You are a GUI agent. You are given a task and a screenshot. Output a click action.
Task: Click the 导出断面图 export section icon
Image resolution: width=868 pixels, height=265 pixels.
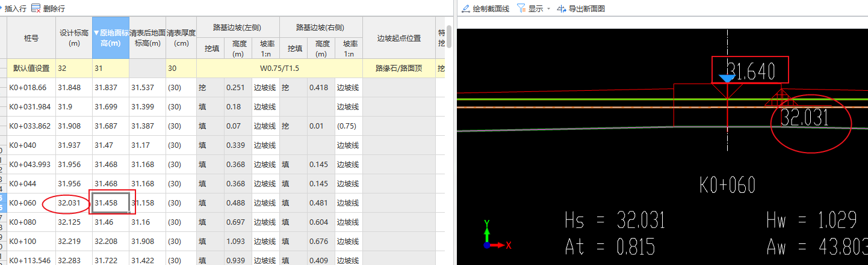pyautogui.click(x=562, y=9)
